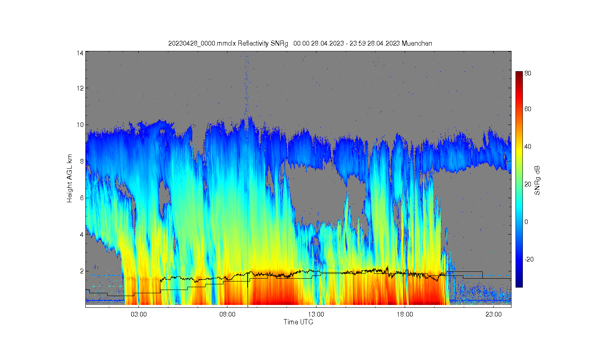Image resolution: width=607 pixels, height=364 pixels.
Task: Click the 23:00 time tick label
Action: 493,314
